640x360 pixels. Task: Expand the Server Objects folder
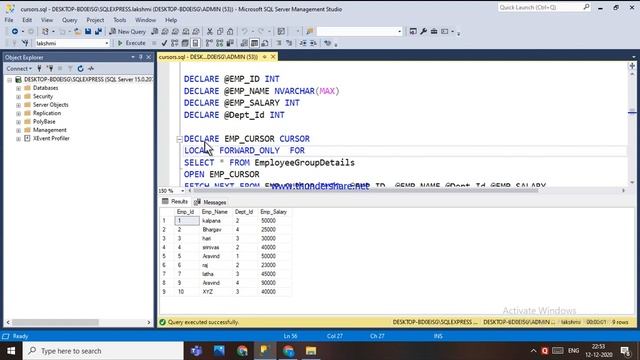(x=18, y=105)
